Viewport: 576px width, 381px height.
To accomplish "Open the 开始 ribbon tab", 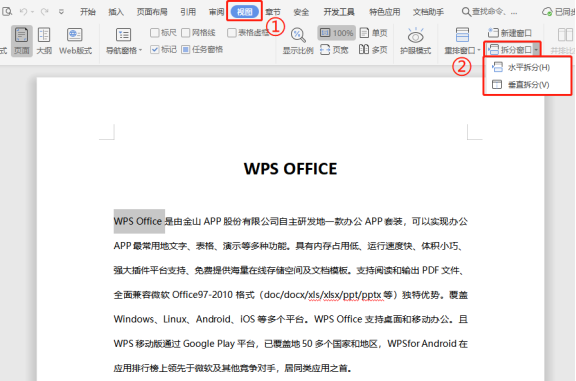I will coord(88,12).
